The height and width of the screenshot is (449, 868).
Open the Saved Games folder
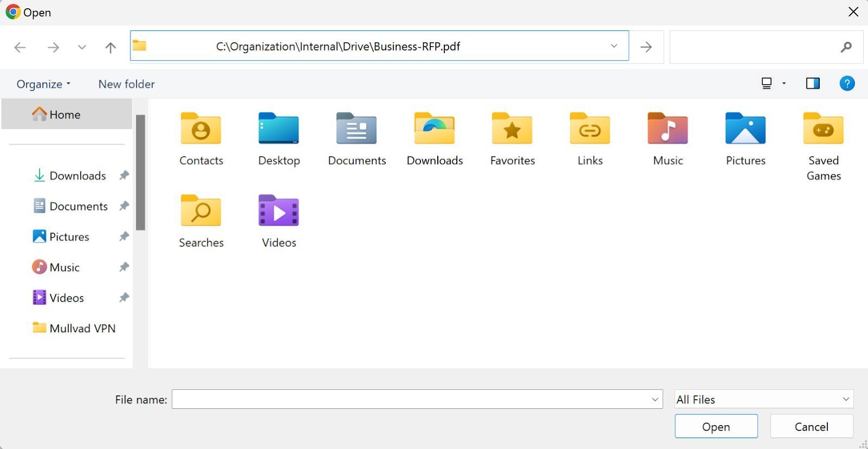[823, 129]
